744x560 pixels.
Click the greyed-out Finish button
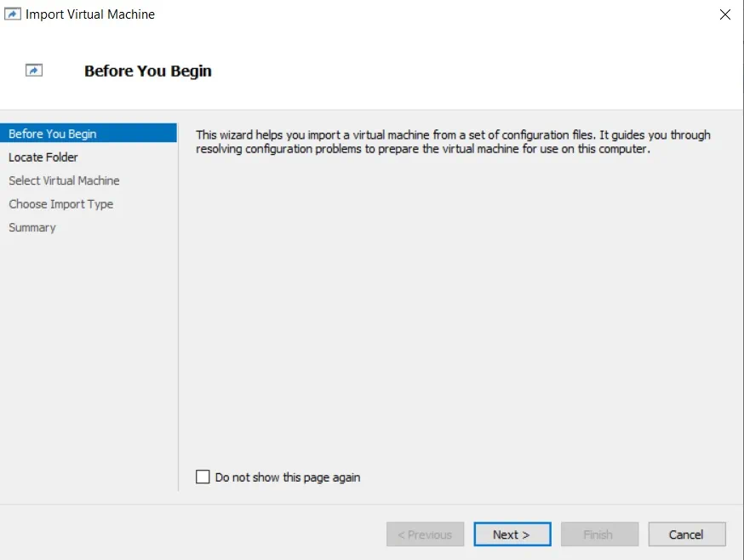point(598,534)
